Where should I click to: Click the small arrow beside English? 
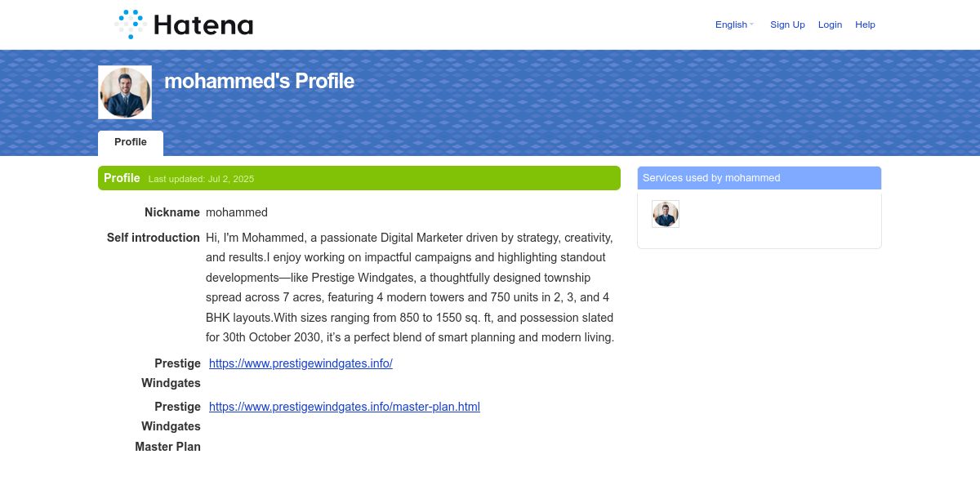point(751,24)
